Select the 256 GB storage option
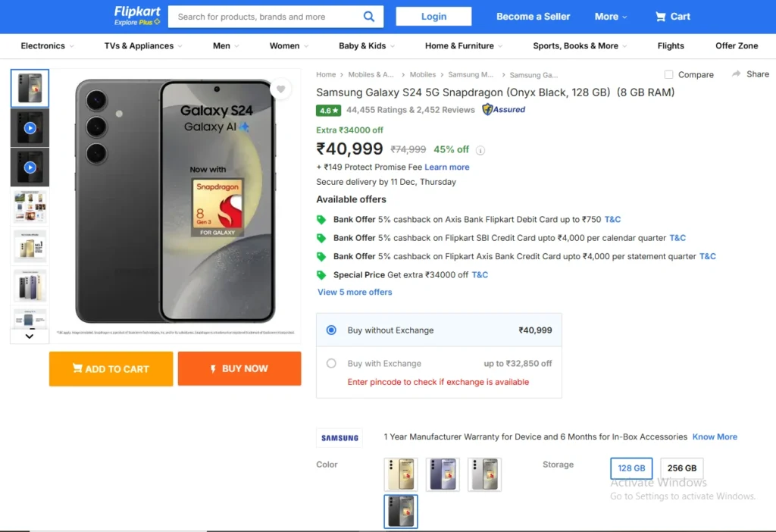776x532 pixels. pos(681,468)
